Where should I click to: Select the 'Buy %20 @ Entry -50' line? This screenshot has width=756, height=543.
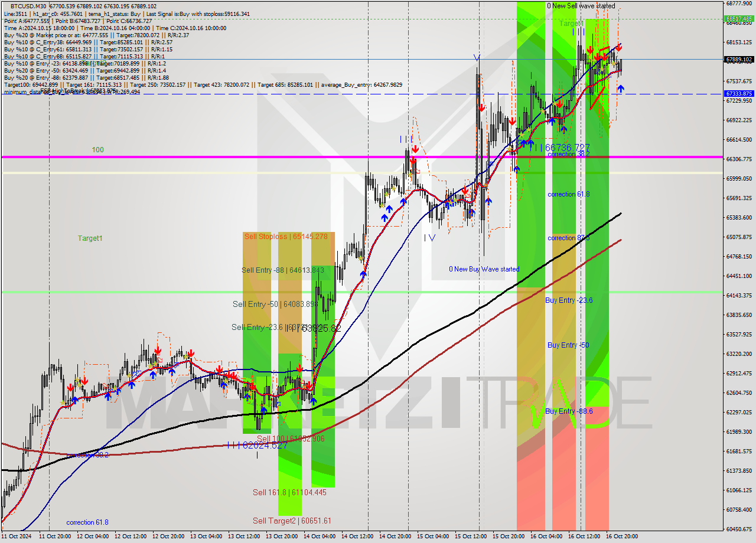tap(84, 70)
